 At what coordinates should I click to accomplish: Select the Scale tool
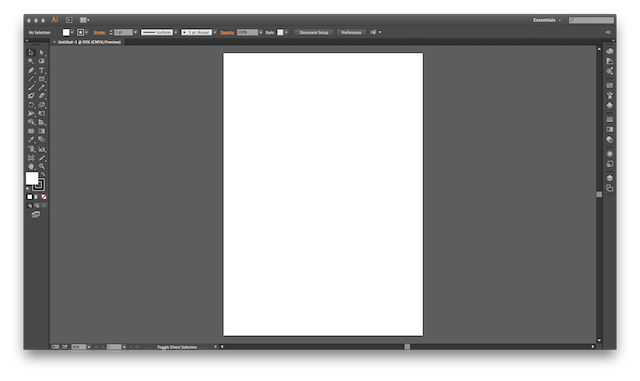[42, 105]
